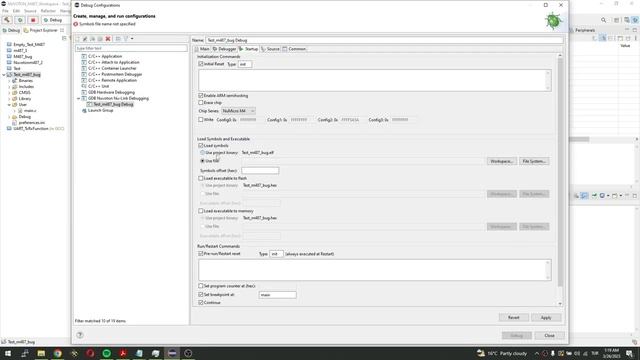Collapse GDB Nuvoton Nu-Link Debugging node
The height and width of the screenshot is (360, 640).
tap(78, 99)
